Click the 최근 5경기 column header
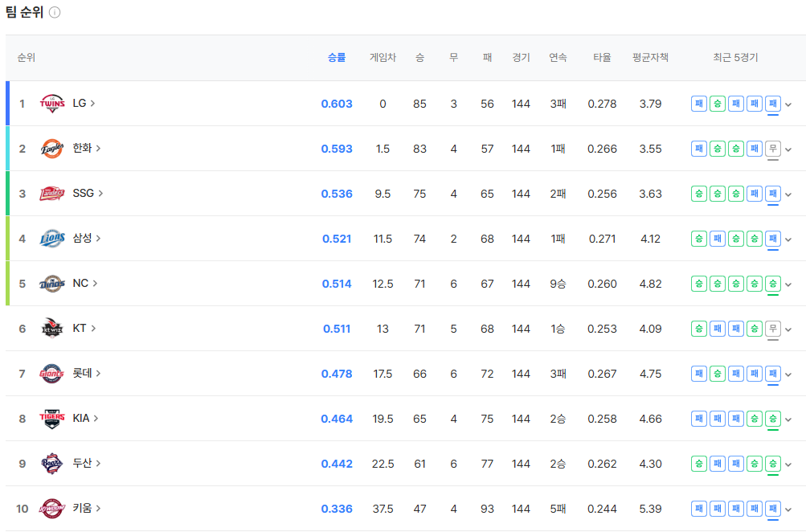This screenshot has width=806, height=532. [x=735, y=58]
